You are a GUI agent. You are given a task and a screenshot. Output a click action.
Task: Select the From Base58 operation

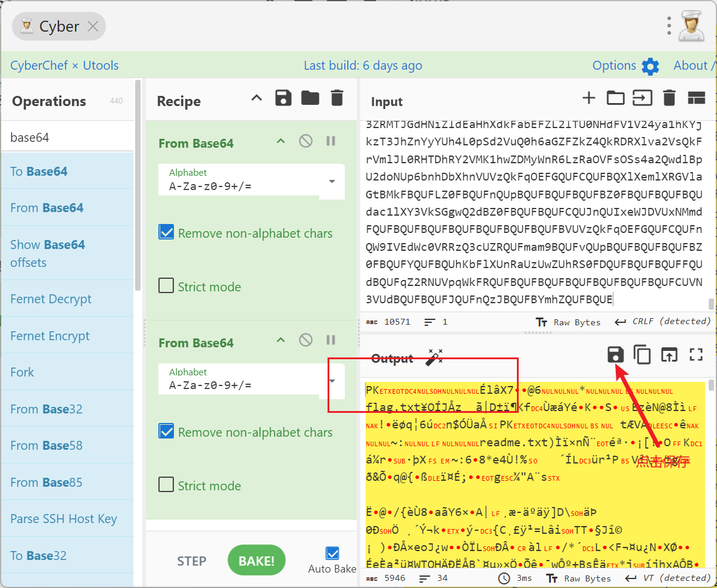coord(68,446)
